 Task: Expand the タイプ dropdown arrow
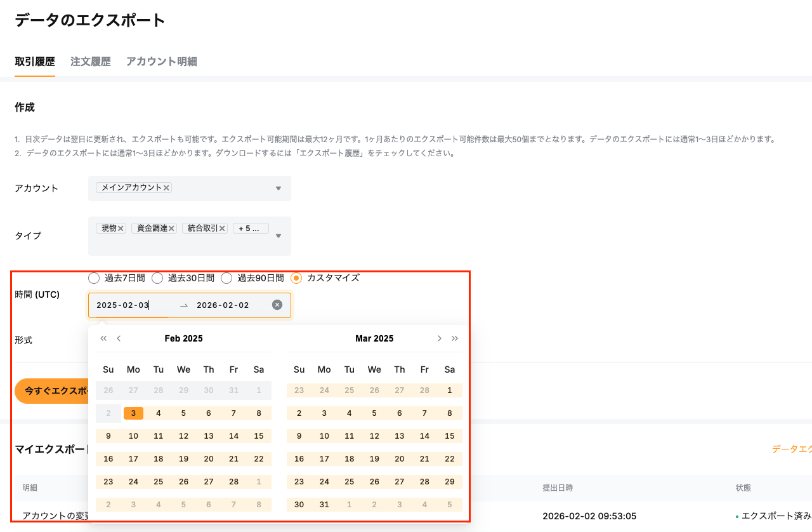[x=278, y=236]
